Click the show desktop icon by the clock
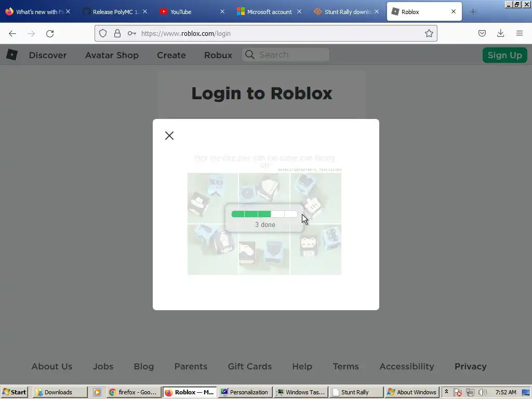The width and height of the screenshot is (532, 399). [x=526, y=392]
